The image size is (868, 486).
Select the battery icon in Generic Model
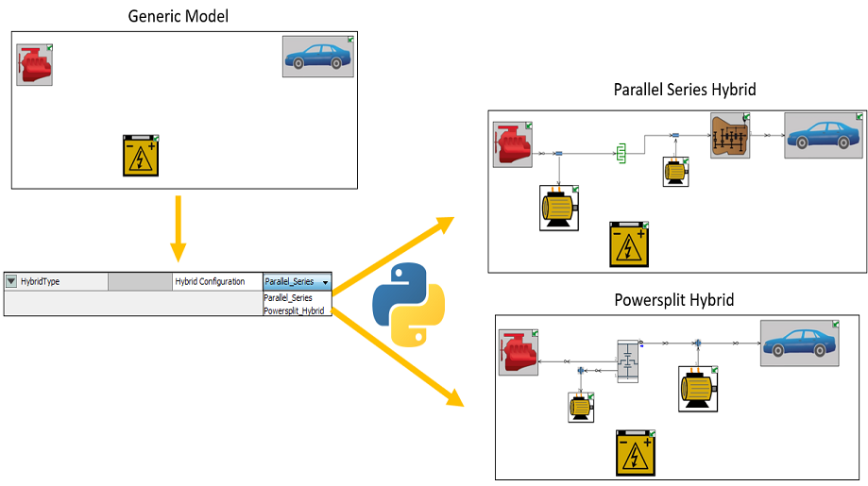click(141, 157)
